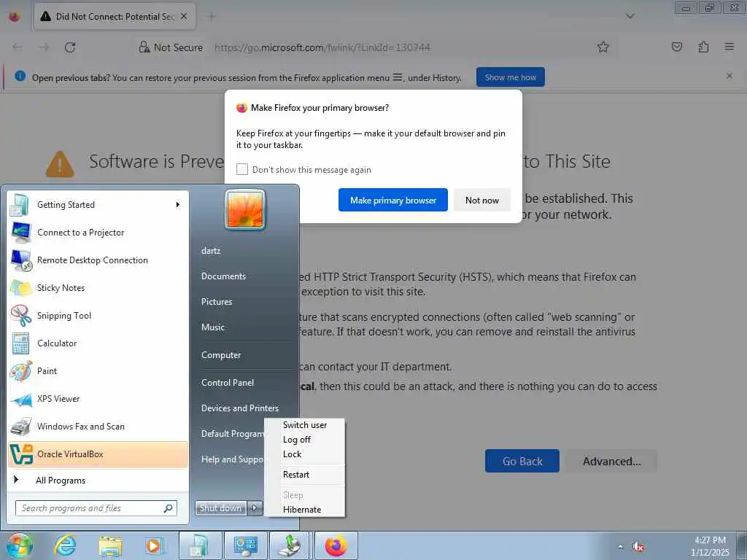Show hidden system tray icons arrow

pos(620,547)
